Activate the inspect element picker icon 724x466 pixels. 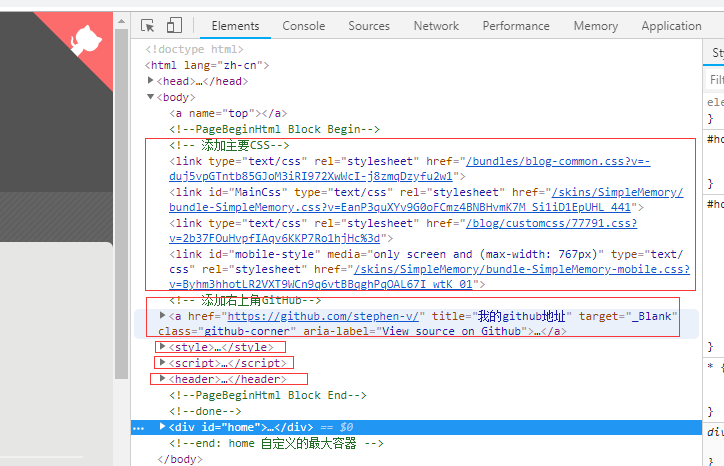(x=148, y=25)
